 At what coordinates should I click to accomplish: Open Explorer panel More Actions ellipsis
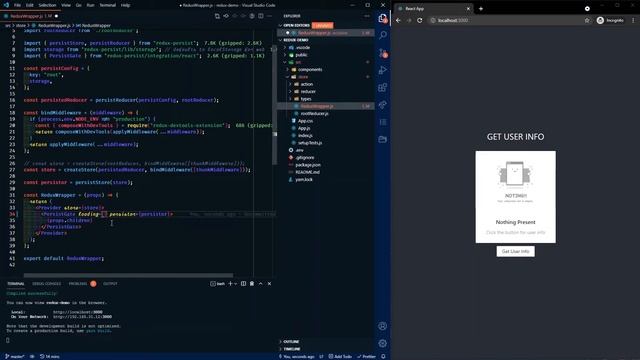[367, 16]
